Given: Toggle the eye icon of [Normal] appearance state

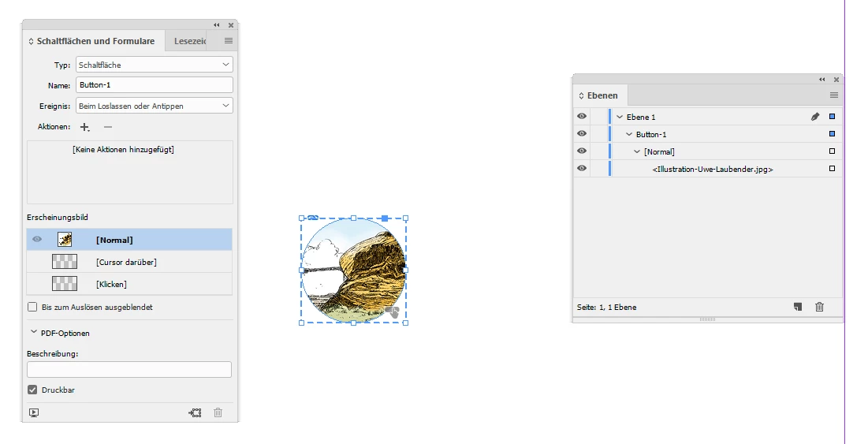Looking at the screenshot, I should coord(37,239).
